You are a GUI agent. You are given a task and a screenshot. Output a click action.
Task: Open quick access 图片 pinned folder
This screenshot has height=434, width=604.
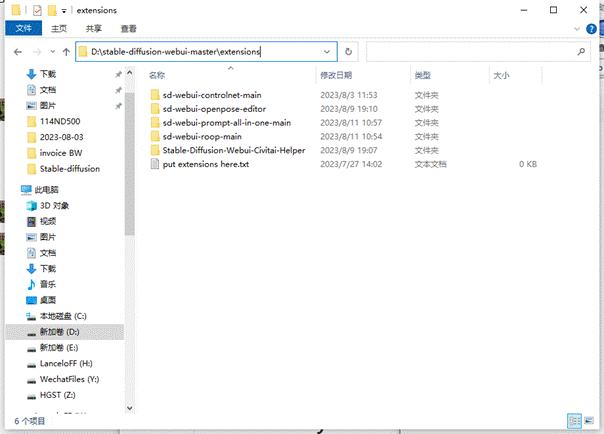[48, 106]
